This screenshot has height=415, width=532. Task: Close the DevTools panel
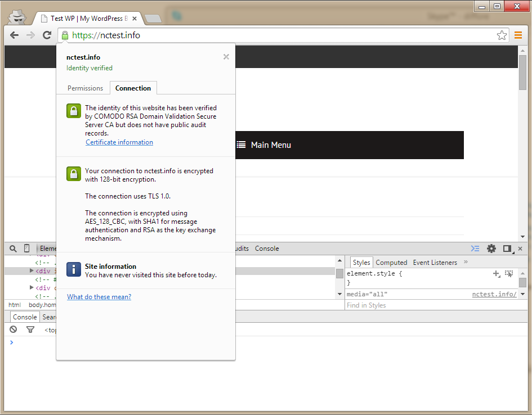pyautogui.click(x=520, y=249)
